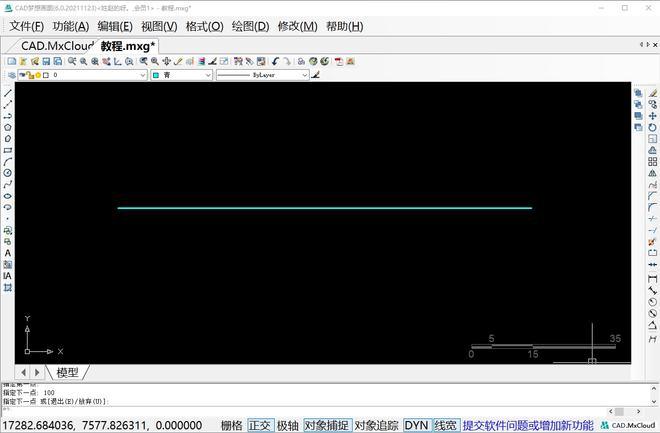
Task: Open the ByLayer linetype dropdown
Action: click(x=263, y=75)
